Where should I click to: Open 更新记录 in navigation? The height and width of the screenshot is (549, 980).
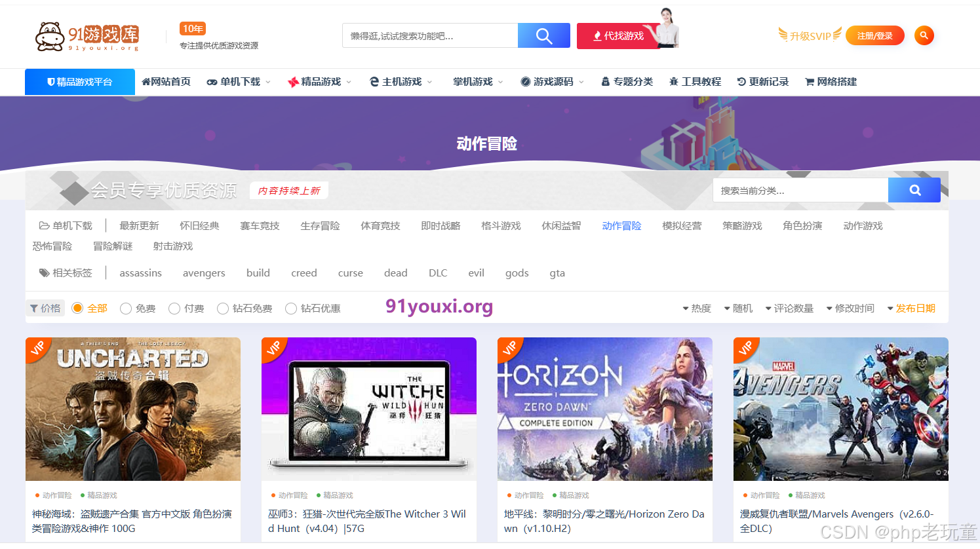pyautogui.click(x=762, y=82)
